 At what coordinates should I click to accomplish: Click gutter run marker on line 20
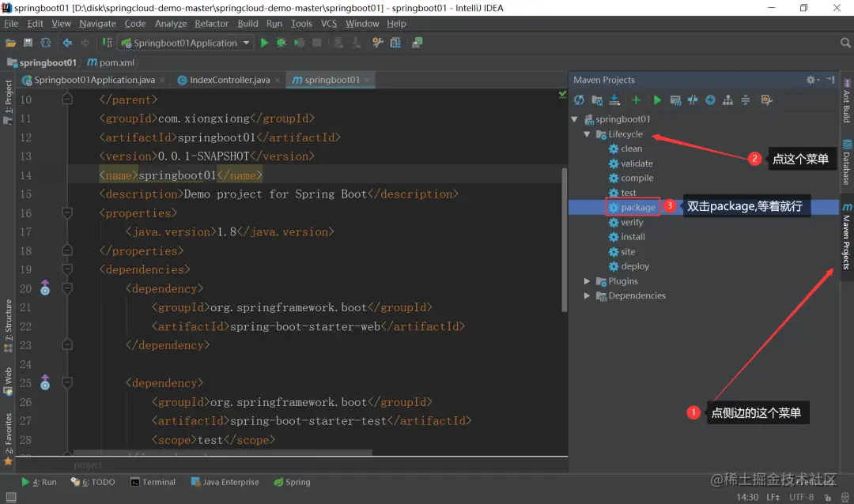click(45, 288)
